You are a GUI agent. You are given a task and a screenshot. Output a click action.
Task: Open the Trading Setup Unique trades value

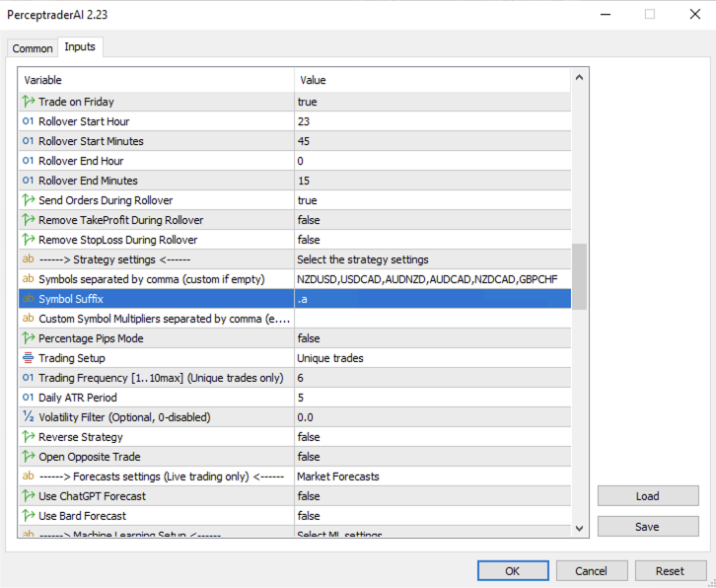pyautogui.click(x=432, y=358)
